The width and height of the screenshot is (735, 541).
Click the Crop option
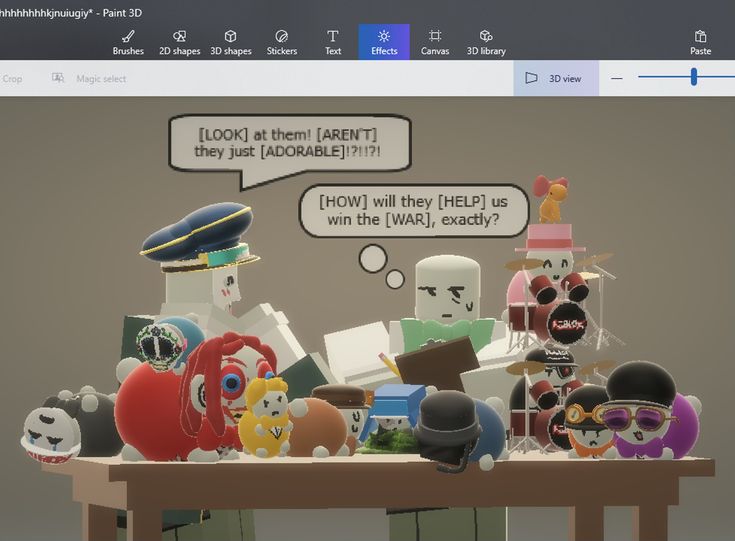12,78
